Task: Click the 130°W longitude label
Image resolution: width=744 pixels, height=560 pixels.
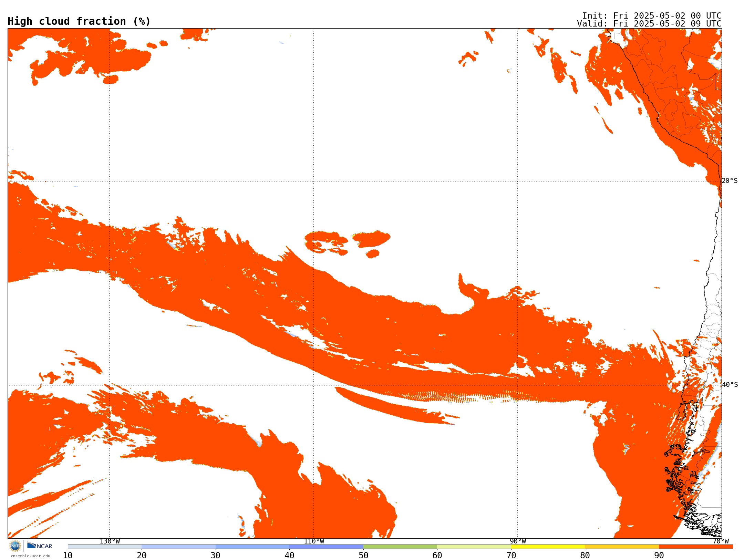Action: click(110, 541)
